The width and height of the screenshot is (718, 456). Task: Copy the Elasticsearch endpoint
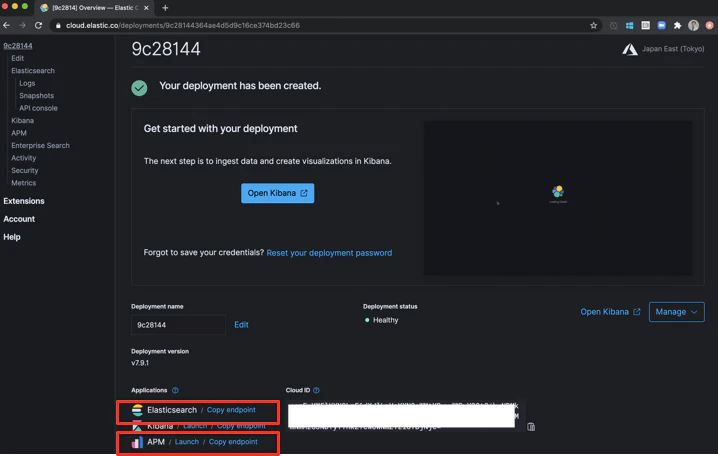[x=231, y=410]
